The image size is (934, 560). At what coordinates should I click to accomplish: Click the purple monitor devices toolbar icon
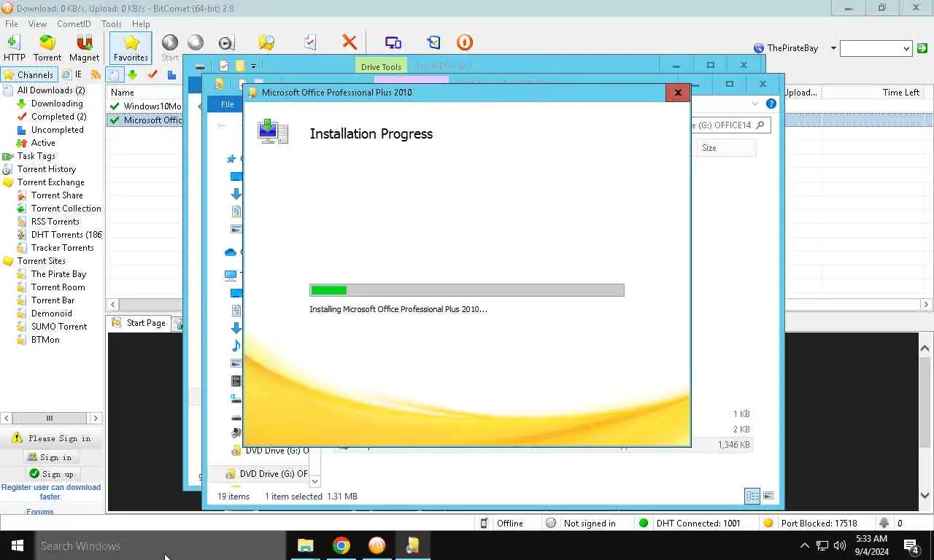393,43
